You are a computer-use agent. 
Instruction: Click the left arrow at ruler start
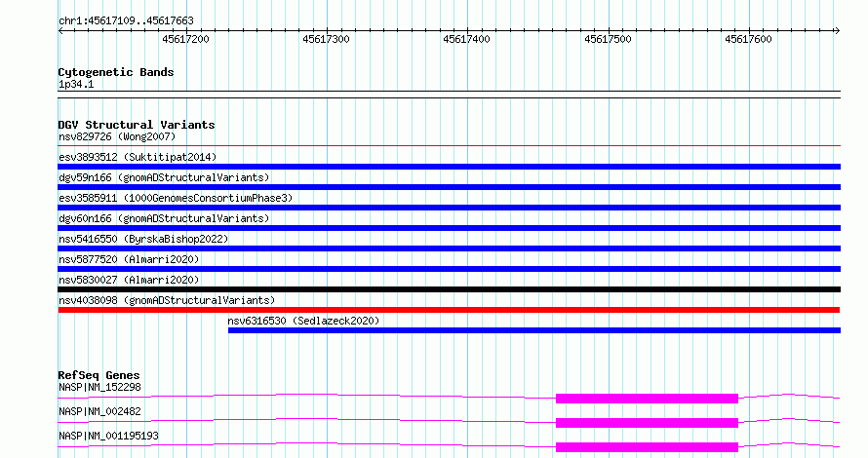click(60, 31)
